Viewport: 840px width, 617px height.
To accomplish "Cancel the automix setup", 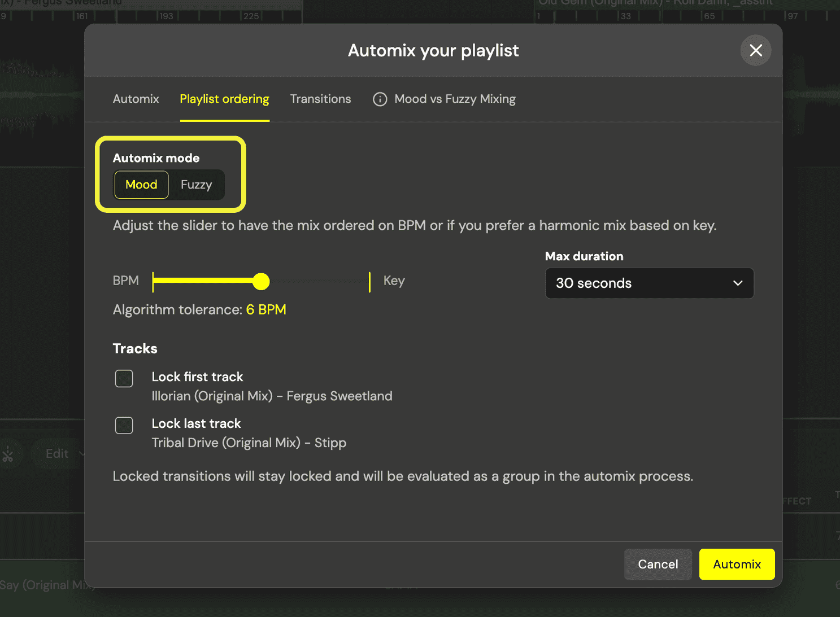I will [658, 564].
